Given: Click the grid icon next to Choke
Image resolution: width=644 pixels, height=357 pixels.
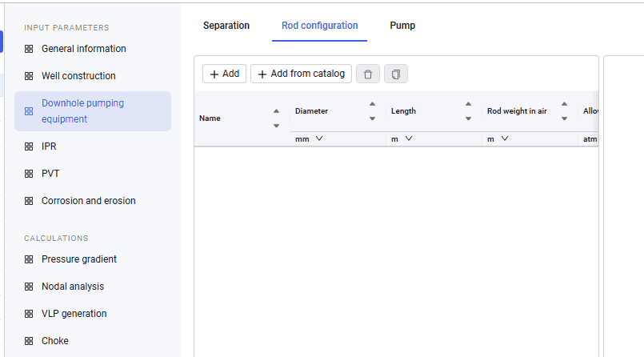Looking at the screenshot, I should click(29, 341).
